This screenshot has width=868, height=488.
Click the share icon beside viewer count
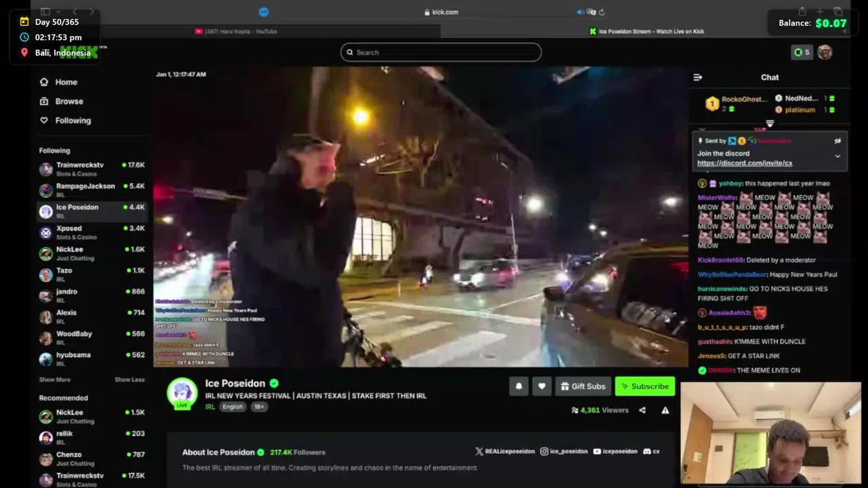coord(642,410)
